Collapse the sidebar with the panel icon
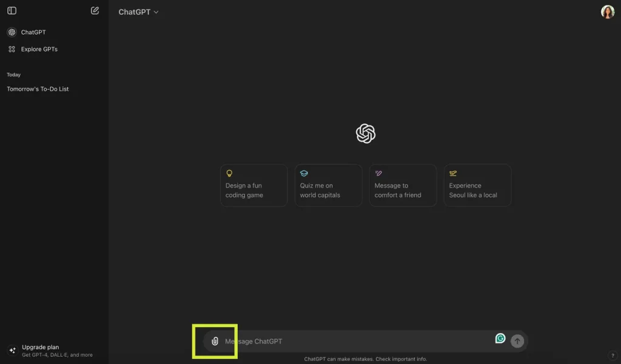This screenshot has width=621, height=364. click(12, 11)
